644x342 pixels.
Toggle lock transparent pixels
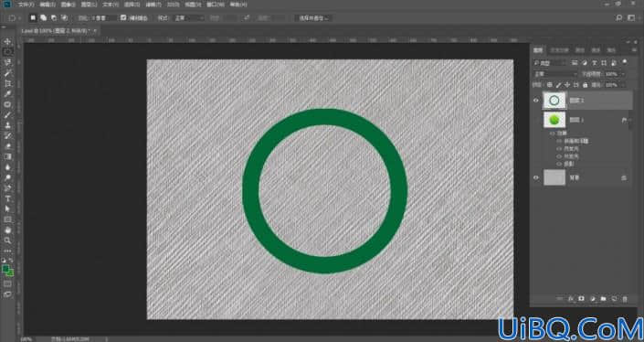coord(549,85)
